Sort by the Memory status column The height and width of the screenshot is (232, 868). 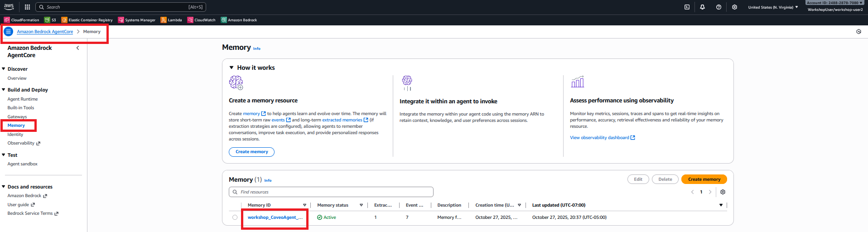(x=361, y=205)
